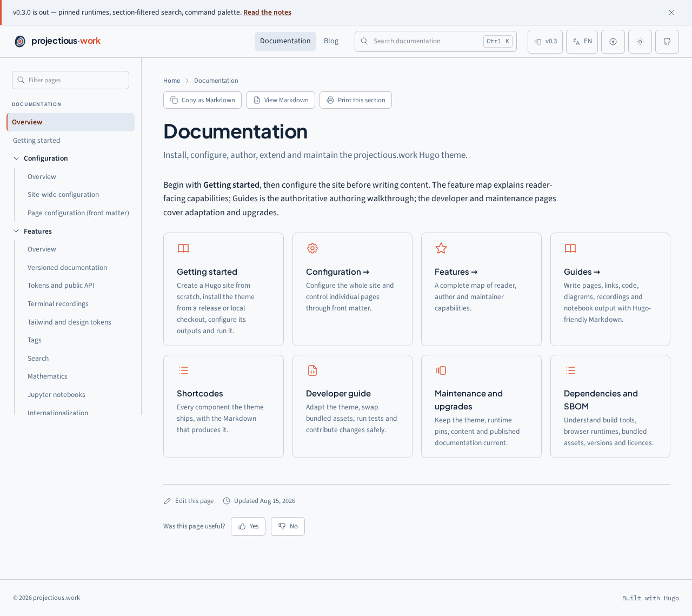Open the EN language selector
The height and width of the screenshot is (616, 692).
coord(582,42)
